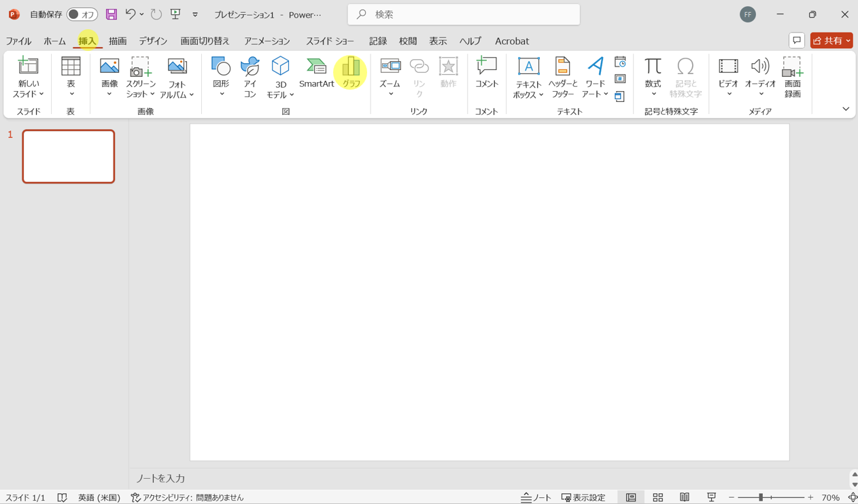This screenshot has width=858, height=504.
Task: Start slideshow from beginning via quick access icon
Action: tap(175, 14)
